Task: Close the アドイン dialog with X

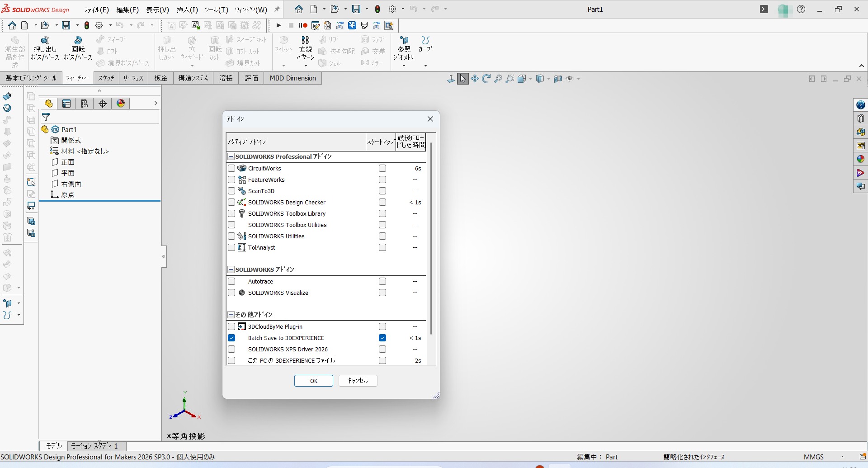Action: pos(430,119)
